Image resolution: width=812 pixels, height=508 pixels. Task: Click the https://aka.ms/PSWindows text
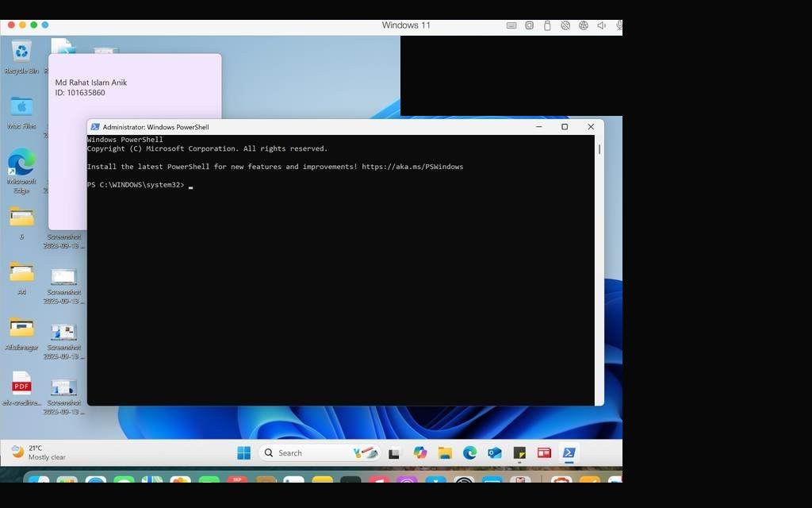412,167
